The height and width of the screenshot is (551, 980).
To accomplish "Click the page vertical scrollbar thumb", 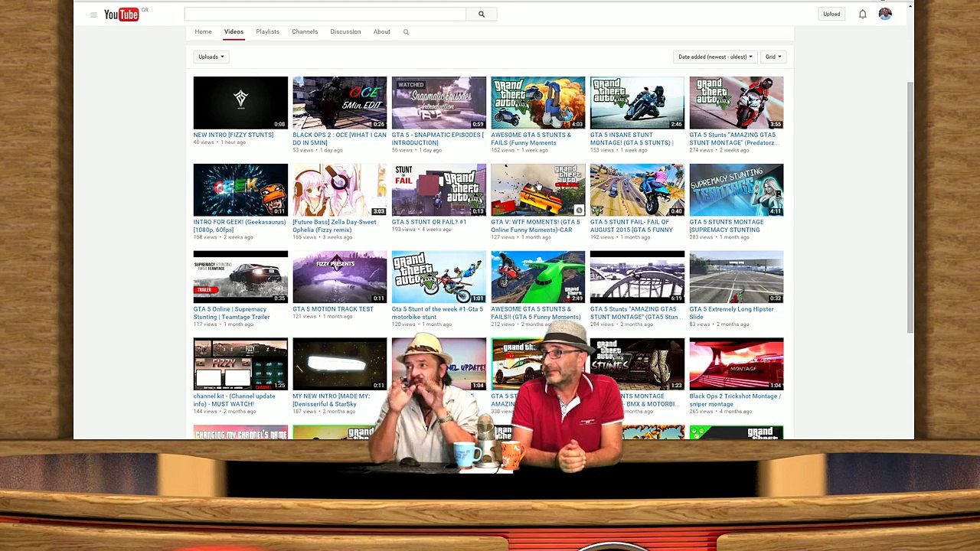I will point(910,207).
